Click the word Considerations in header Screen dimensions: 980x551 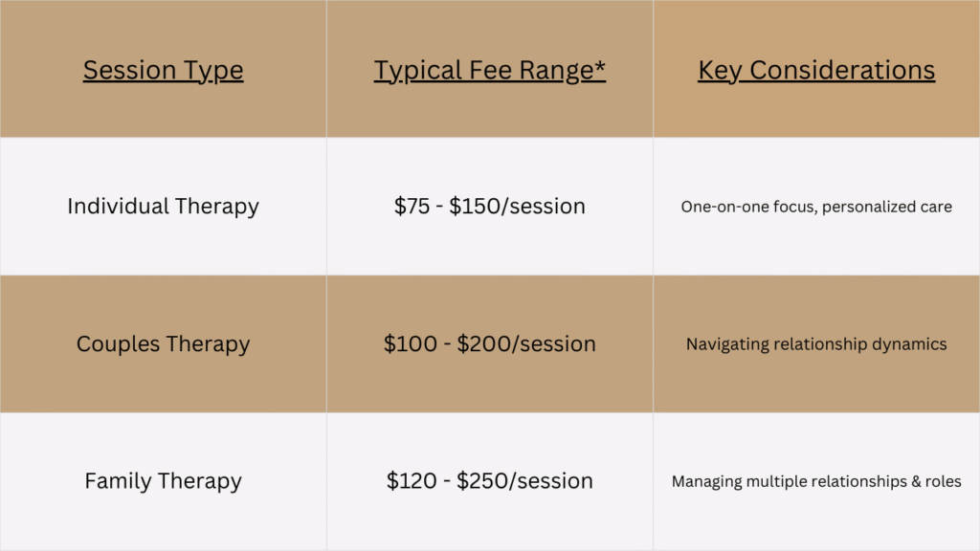pos(842,70)
